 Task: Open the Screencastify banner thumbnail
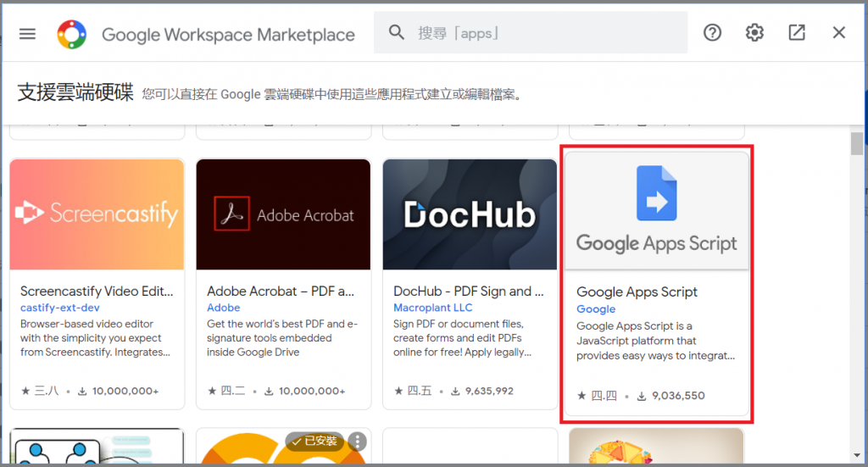coord(97,214)
